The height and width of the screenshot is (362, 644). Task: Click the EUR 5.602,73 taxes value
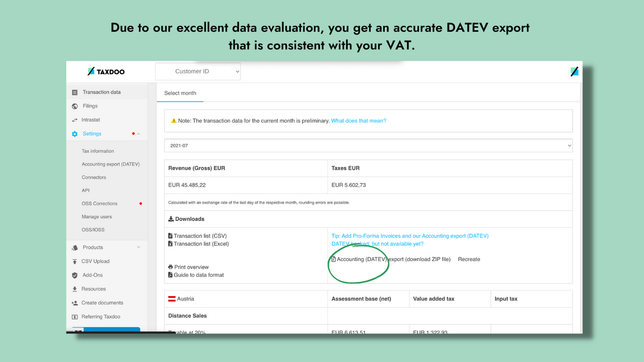pos(349,185)
